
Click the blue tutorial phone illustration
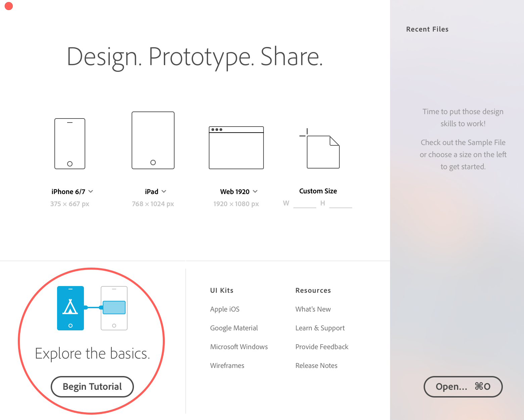[x=70, y=308]
